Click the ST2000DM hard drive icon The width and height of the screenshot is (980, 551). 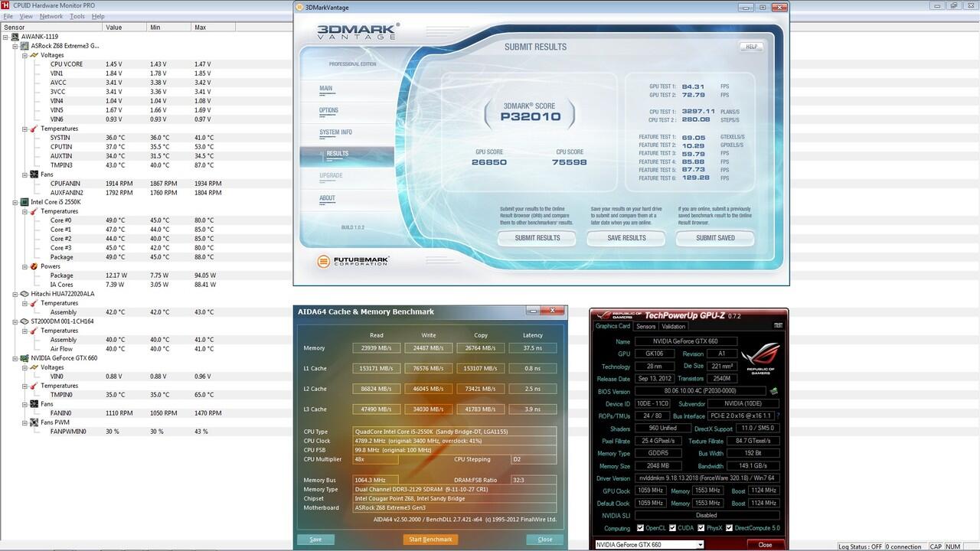24,321
